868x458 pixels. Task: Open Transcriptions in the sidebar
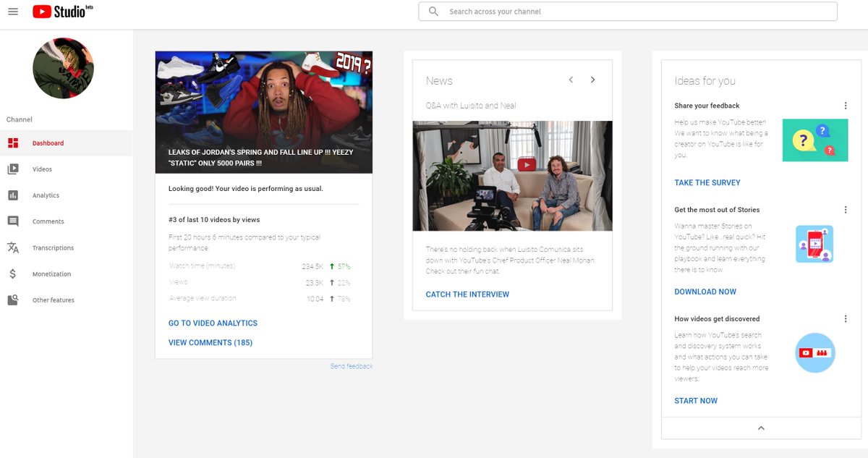[66, 247]
